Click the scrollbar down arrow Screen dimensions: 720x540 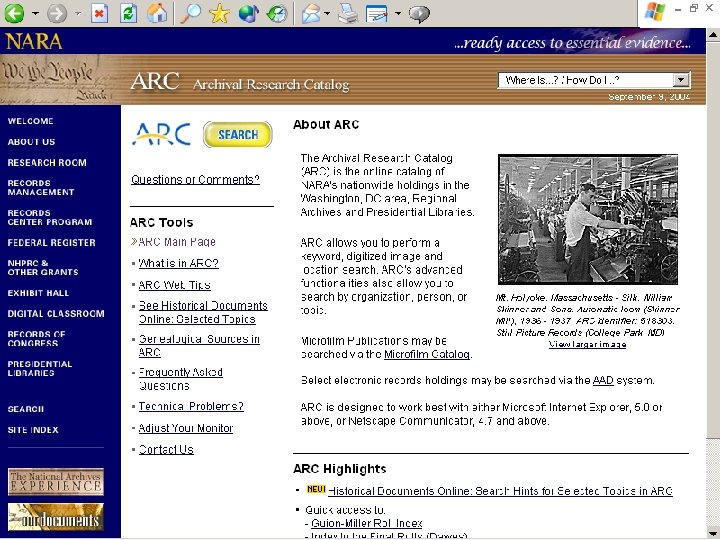coord(713,533)
